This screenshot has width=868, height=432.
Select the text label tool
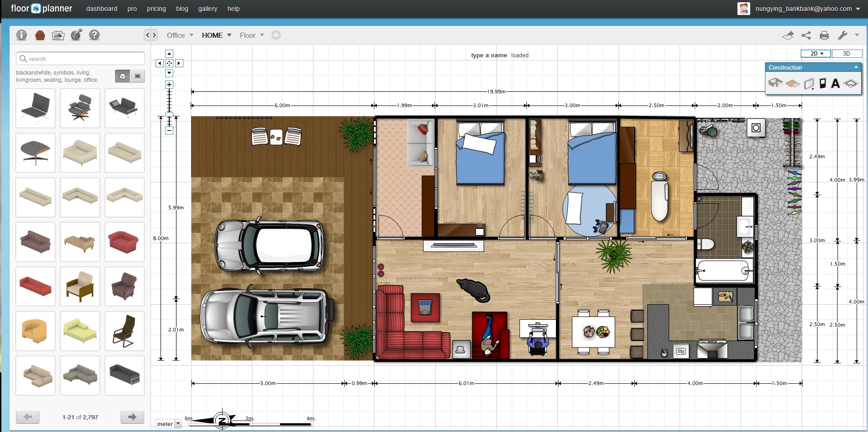[835, 83]
